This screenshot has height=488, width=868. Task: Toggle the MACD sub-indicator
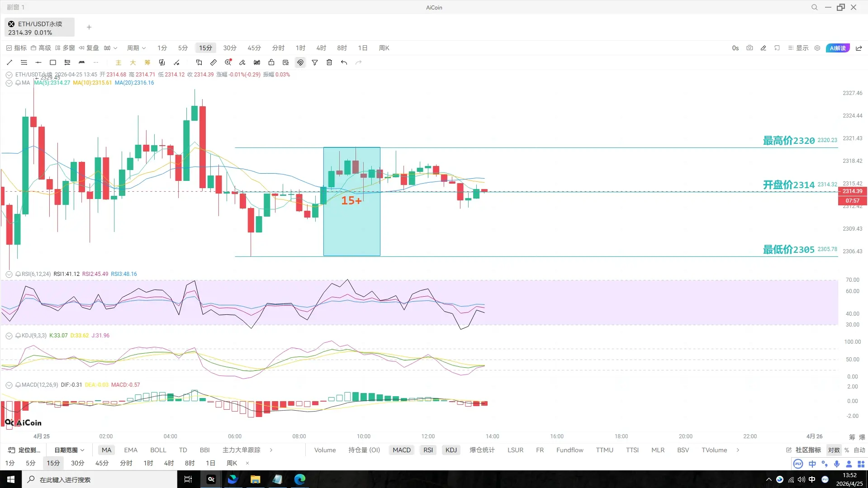point(402,450)
